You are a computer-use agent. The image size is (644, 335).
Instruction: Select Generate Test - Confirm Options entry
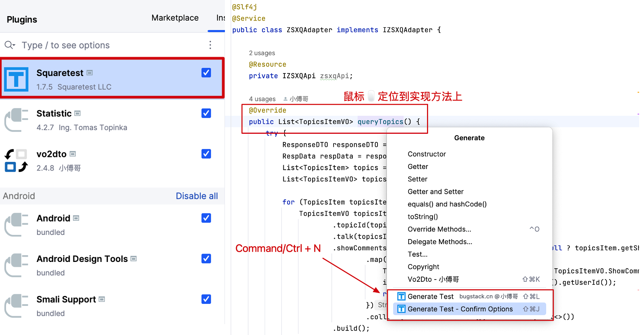(x=470, y=309)
